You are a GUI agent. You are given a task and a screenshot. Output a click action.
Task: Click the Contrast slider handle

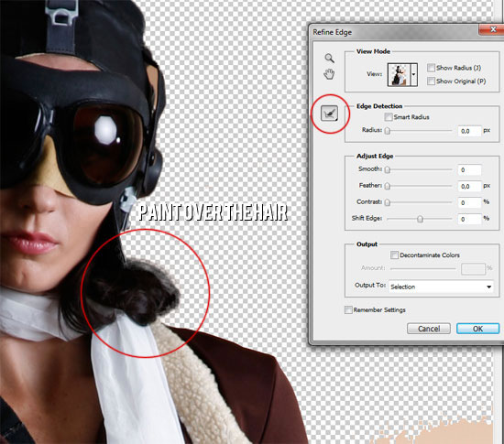pyautogui.click(x=388, y=202)
